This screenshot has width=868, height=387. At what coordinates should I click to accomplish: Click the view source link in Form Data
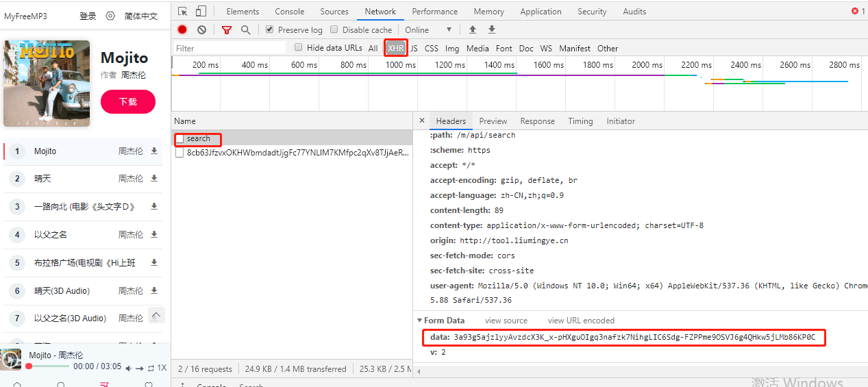pos(506,321)
